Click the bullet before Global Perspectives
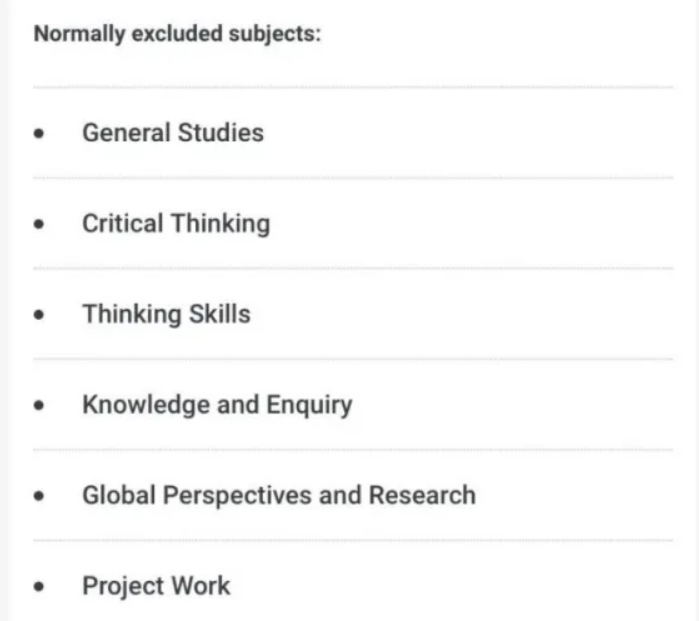 point(39,496)
